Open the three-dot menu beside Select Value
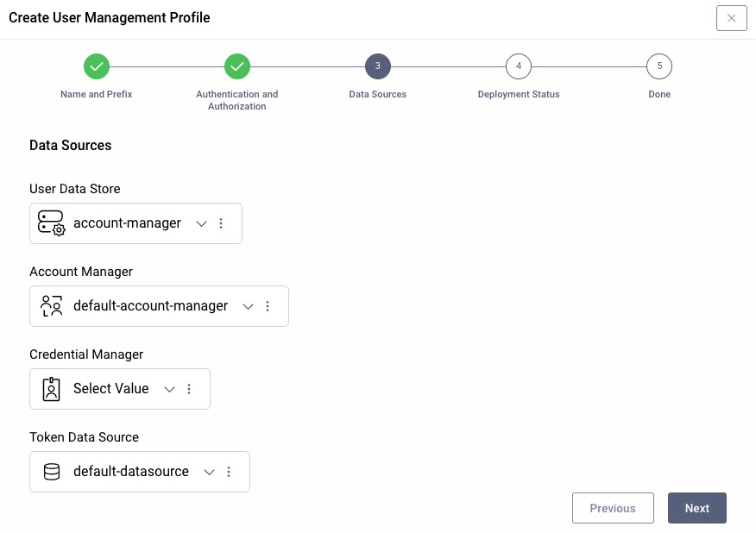This screenshot has width=756, height=533. coord(189,388)
